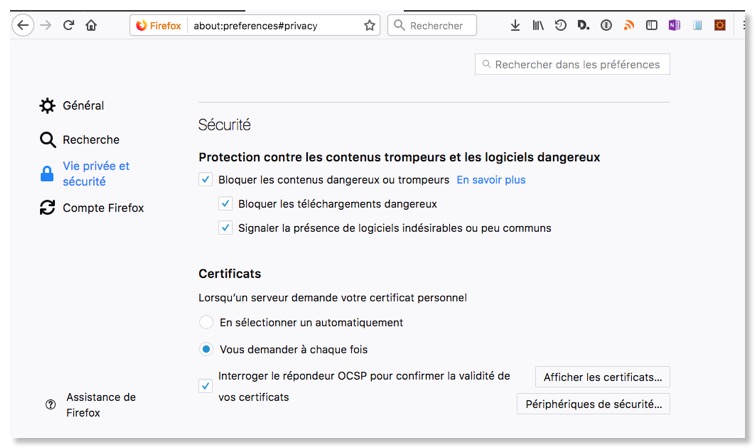Click the brown sun-shaped extension icon
This screenshot has height=448, width=755.
coord(720,25)
